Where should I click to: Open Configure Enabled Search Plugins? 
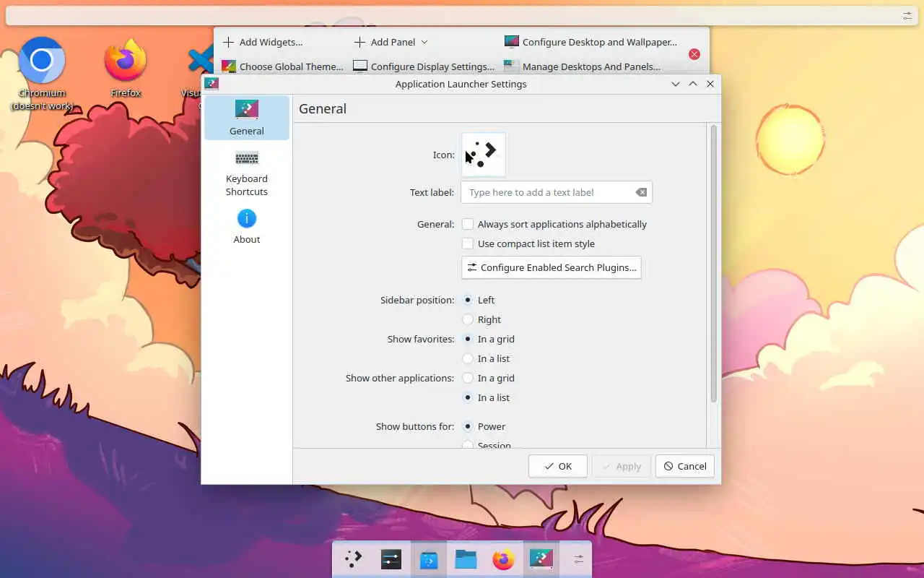click(x=552, y=267)
